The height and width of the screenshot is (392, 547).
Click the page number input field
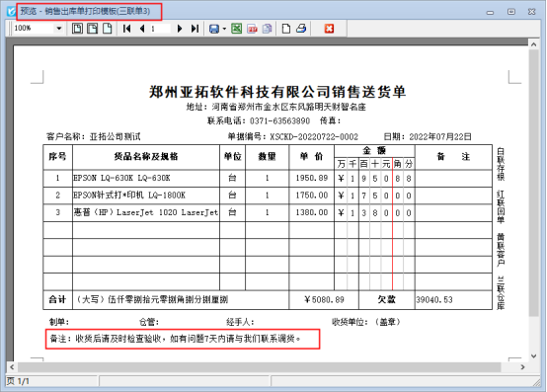(x=160, y=29)
